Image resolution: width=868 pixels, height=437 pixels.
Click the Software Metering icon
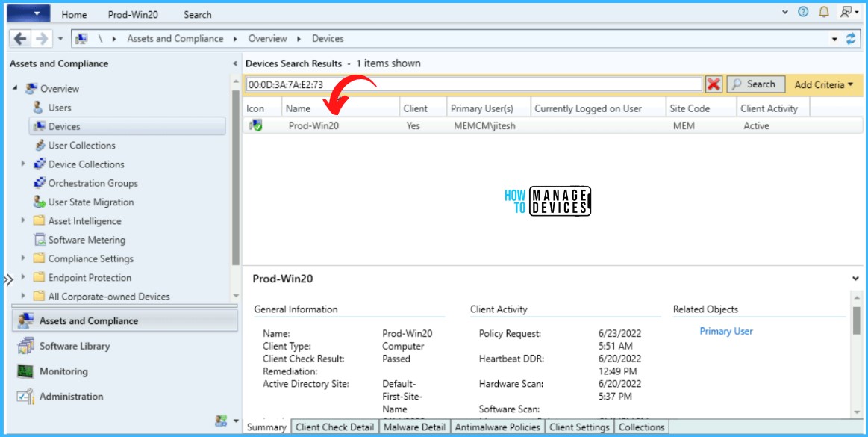40,240
